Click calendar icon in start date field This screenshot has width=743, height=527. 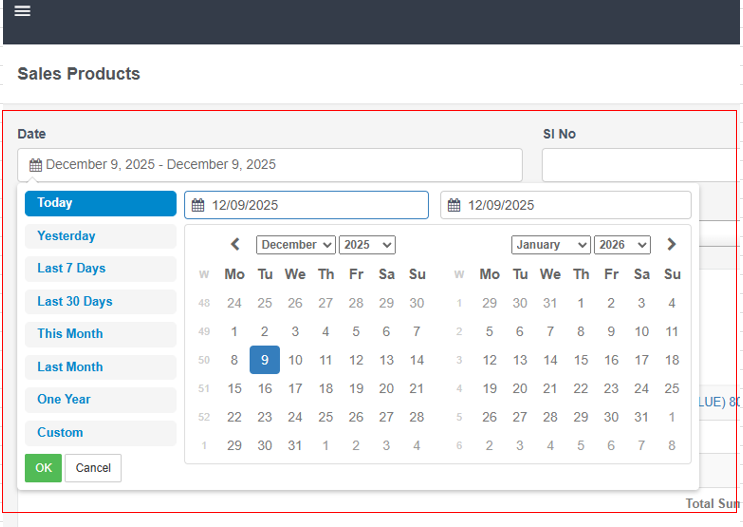point(198,206)
